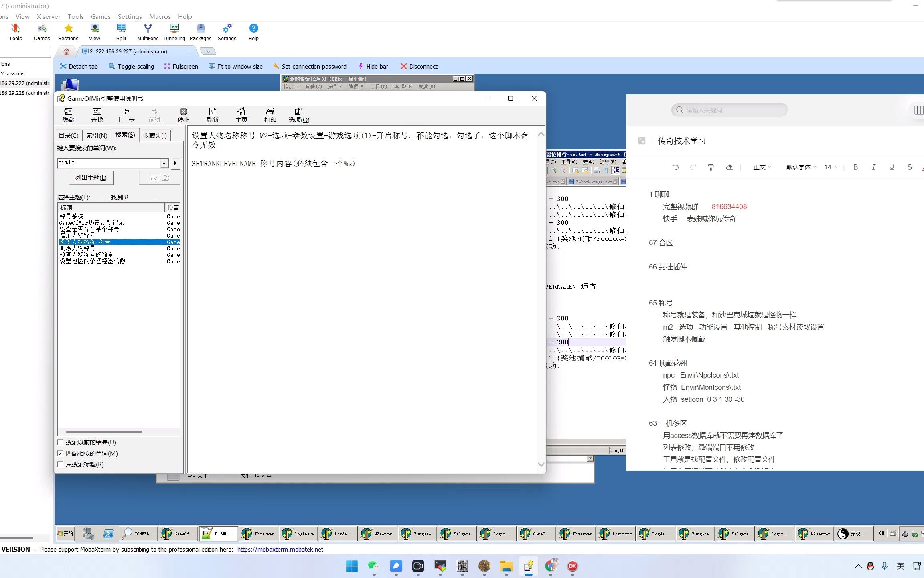
Task: Uncheck 匹配相似的单词 checkbox
Action: pyautogui.click(x=60, y=454)
